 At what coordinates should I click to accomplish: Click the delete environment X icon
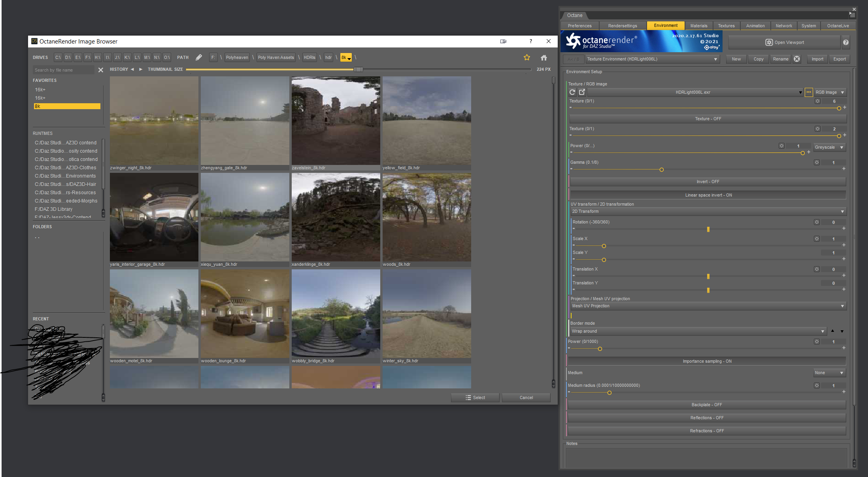coord(797,59)
